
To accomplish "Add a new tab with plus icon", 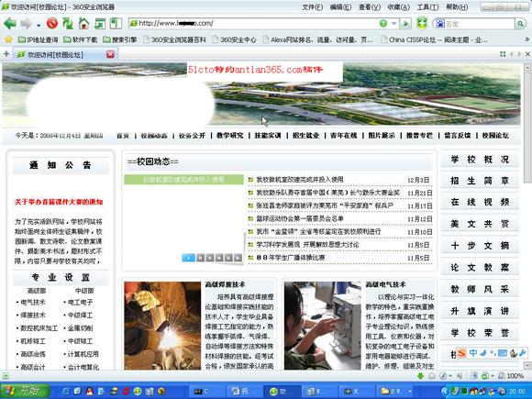I will tap(6, 54).
